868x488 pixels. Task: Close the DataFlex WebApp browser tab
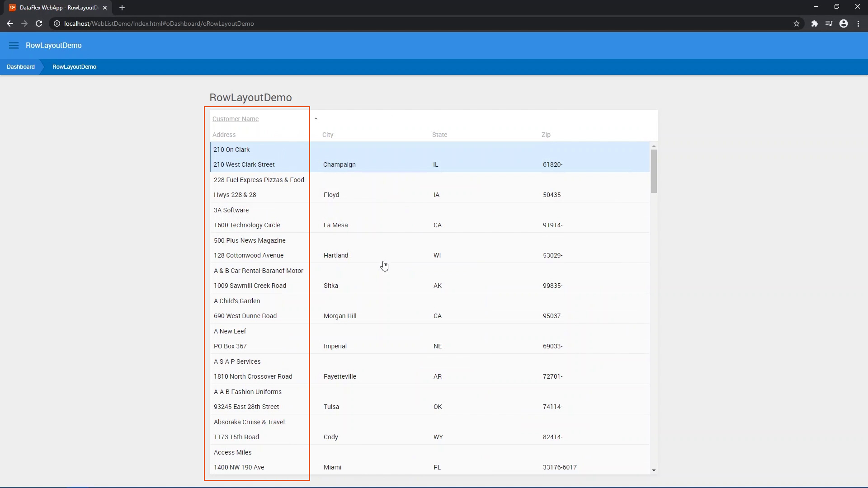pos(105,8)
